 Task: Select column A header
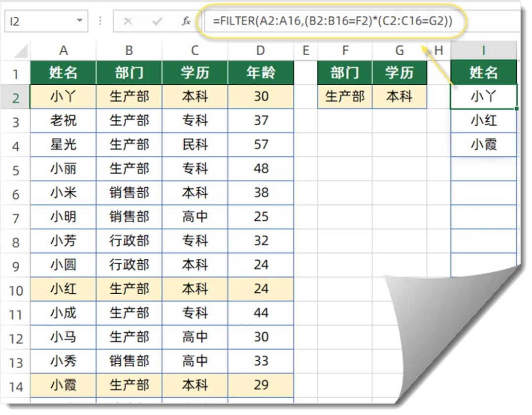(64, 51)
